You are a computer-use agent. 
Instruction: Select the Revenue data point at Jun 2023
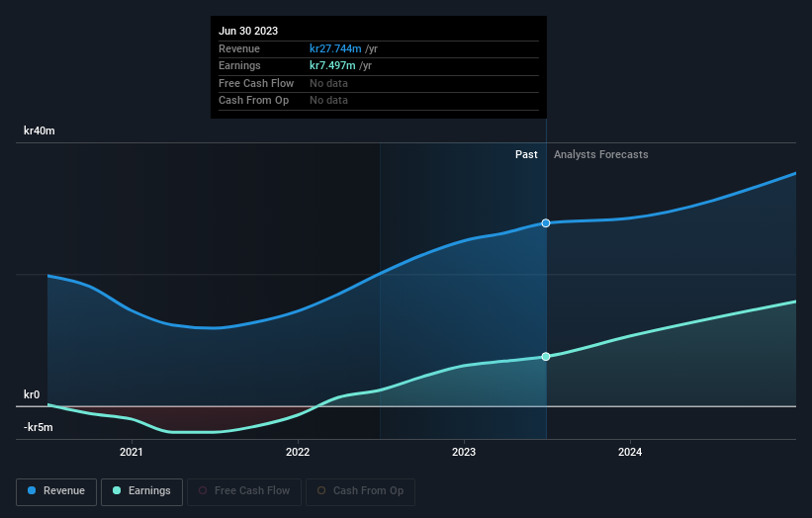tap(546, 223)
